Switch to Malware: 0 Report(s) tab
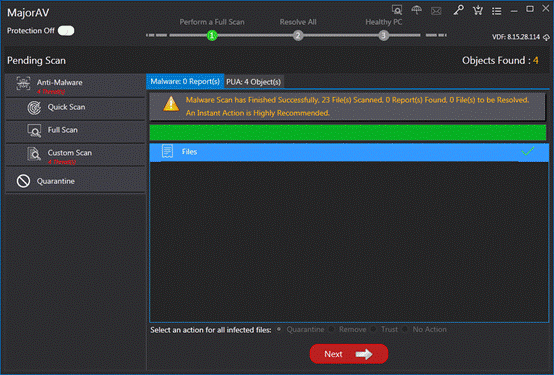 click(185, 82)
